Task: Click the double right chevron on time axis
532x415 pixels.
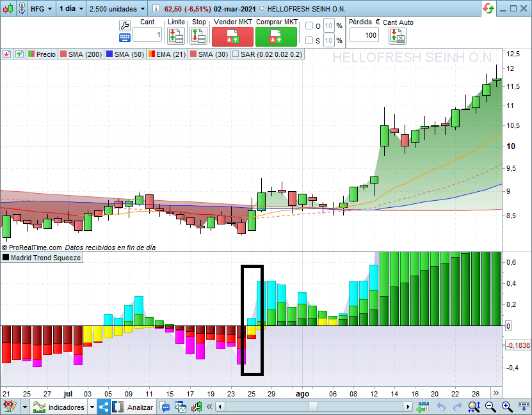Action: coord(496,393)
